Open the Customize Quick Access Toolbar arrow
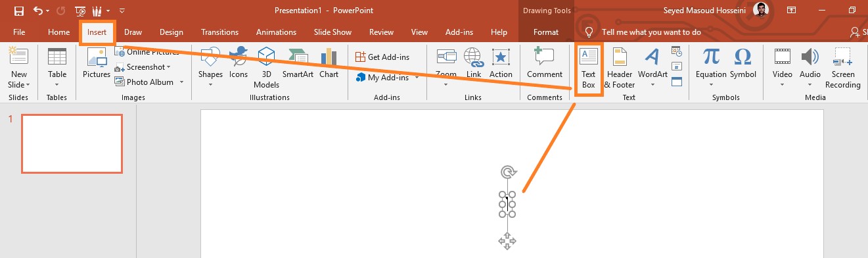Screen dimensions: 868x258 [123, 11]
